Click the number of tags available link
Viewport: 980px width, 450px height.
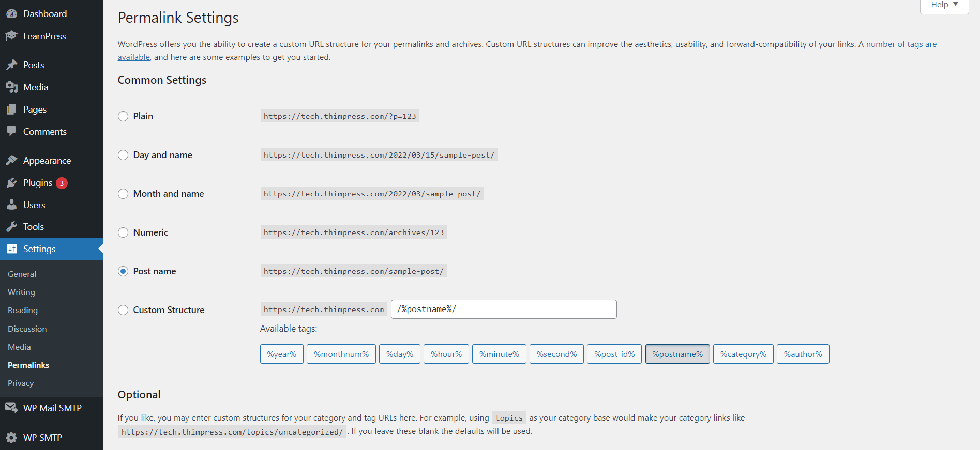tap(901, 44)
